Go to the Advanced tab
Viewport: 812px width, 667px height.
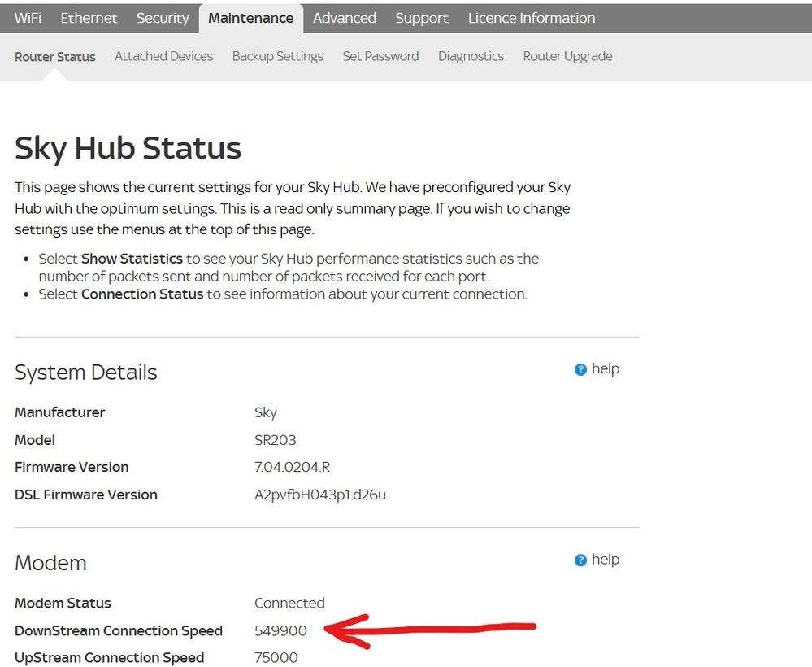[345, 18]
